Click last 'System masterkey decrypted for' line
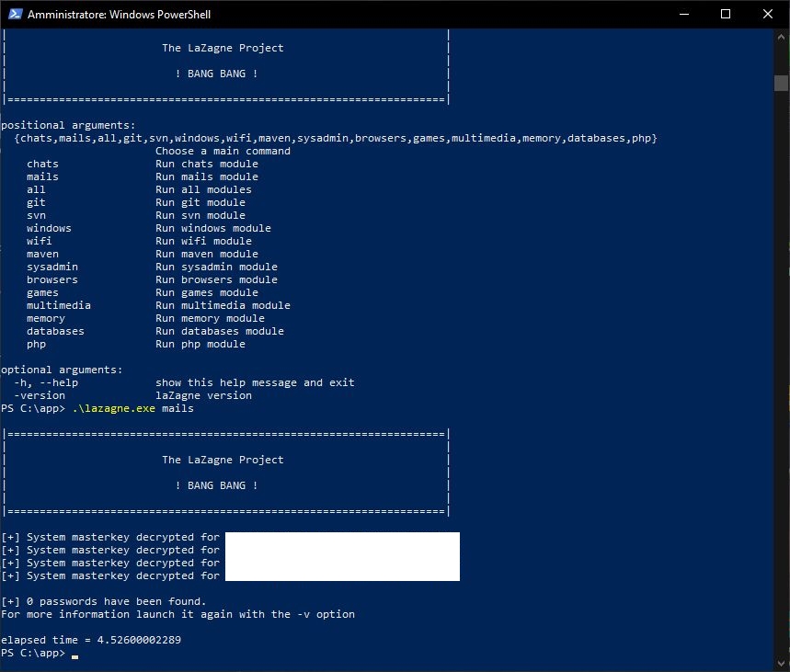 tap(110, 575)
